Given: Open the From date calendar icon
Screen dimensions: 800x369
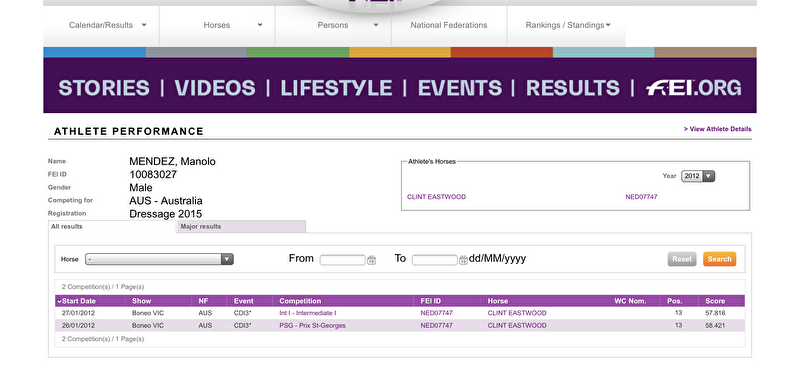Looking at the screenshot, I should pyautogui.click(x=371, y=260).
